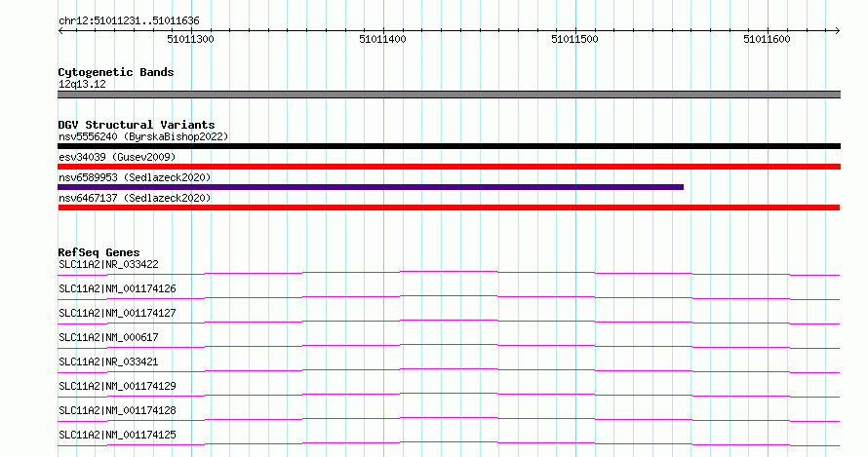Click the red nsv6467137 variant bar

(x=449, y=208)
